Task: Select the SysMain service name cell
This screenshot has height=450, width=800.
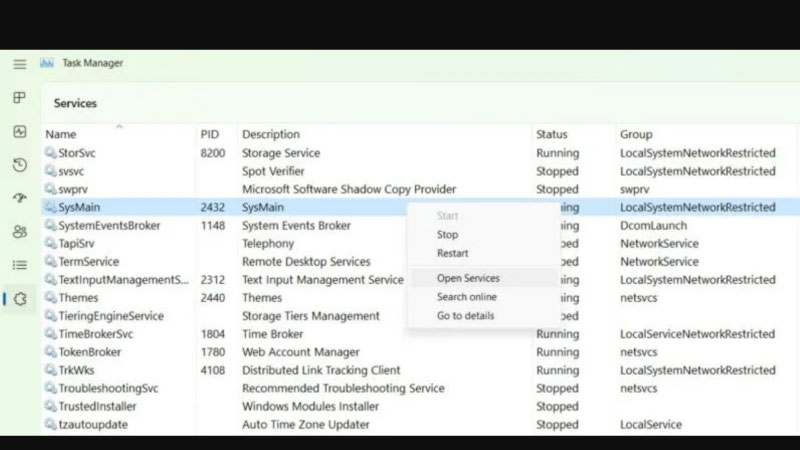Action: 79,207
